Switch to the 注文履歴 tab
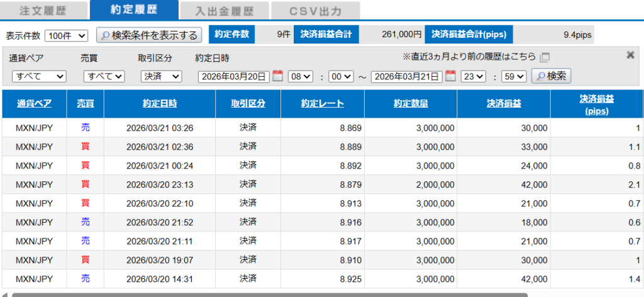Image resolution: width=644 pixels, height=297 pixels. tap(43, 10)
